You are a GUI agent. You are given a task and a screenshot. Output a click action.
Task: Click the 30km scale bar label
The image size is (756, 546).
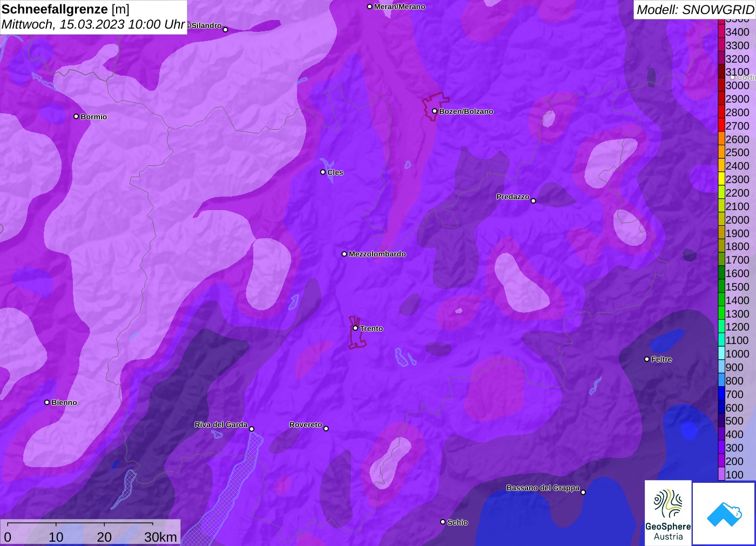point(160,537)
